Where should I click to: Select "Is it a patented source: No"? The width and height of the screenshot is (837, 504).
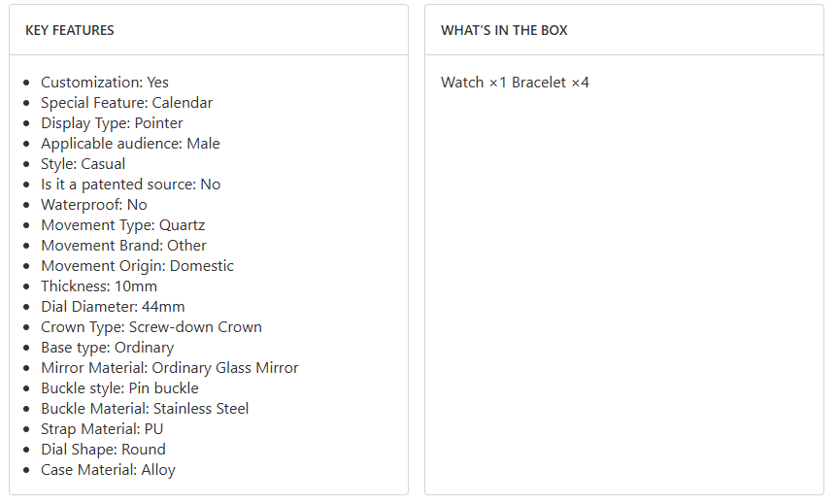(130, 185)
